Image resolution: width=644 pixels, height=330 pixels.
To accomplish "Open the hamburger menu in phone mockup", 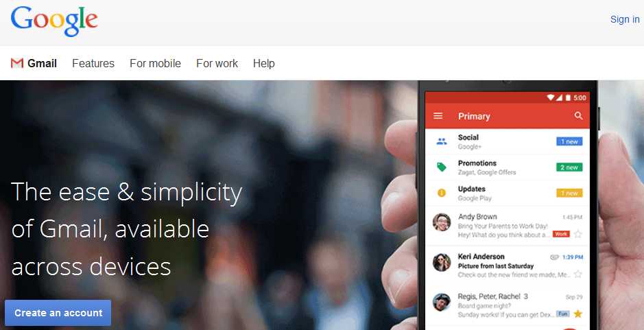I will point(438,116).
